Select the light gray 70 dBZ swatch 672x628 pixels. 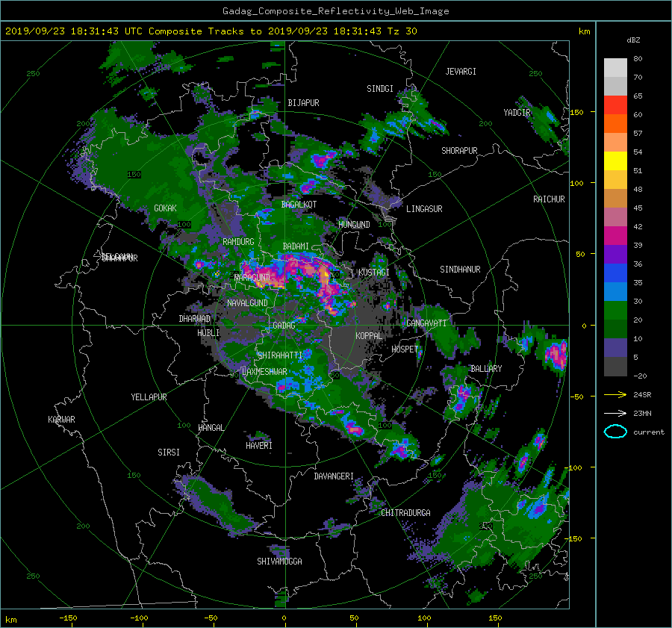615,68
